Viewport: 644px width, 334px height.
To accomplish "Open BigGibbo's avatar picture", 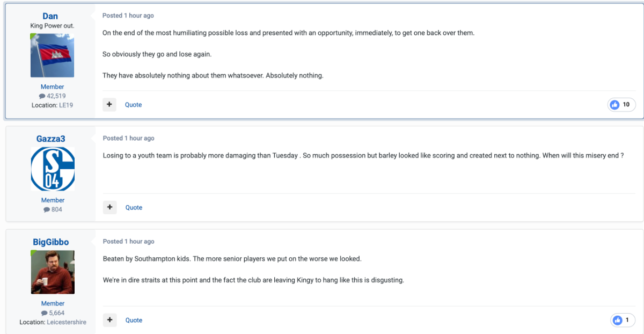I will [53, 272].
